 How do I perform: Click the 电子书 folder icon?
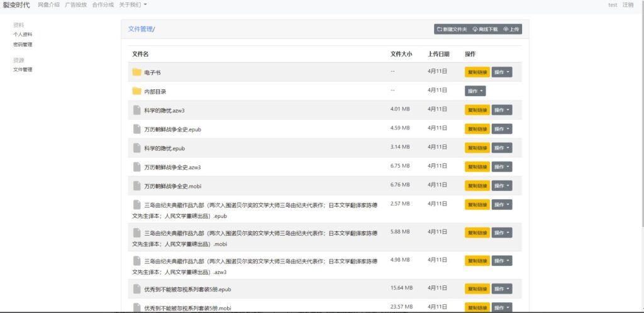(136, 72)
